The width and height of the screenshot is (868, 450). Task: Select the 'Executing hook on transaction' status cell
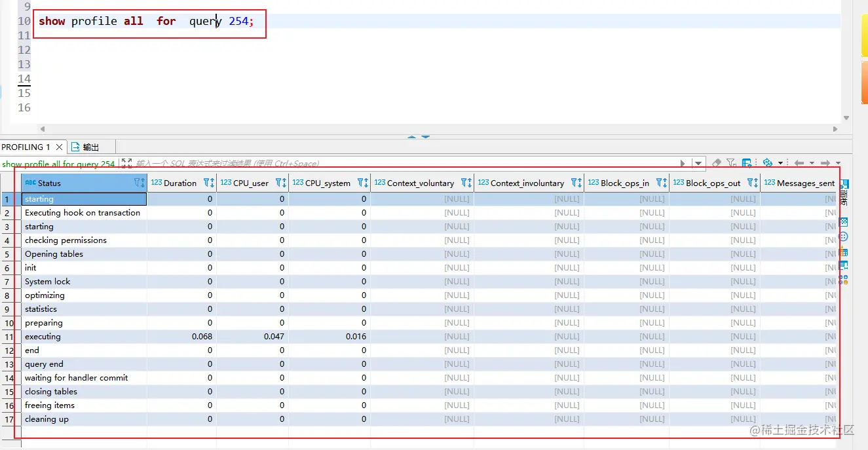click(84, 213)
